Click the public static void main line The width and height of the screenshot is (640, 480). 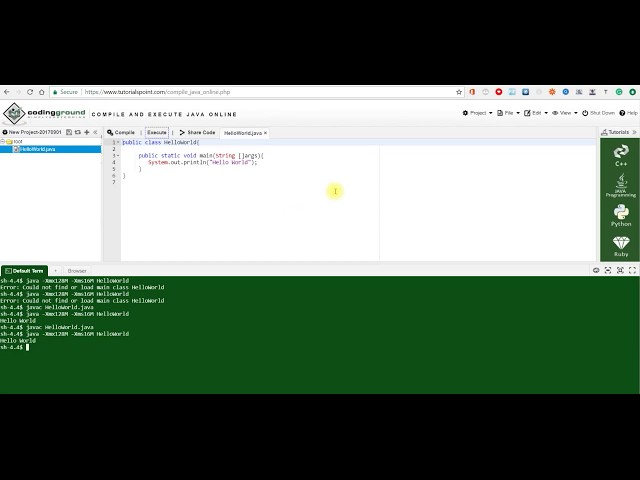coord(201,156)
